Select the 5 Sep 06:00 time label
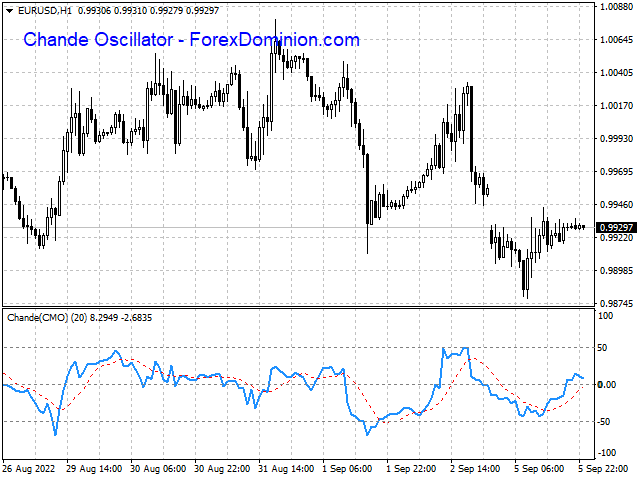The width and height of the screenshot is (640, 480). tap(539, 469)
